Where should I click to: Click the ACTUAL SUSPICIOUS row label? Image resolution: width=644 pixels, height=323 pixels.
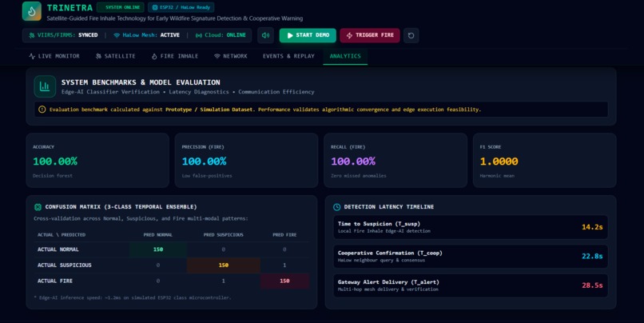tap(65, 265)
